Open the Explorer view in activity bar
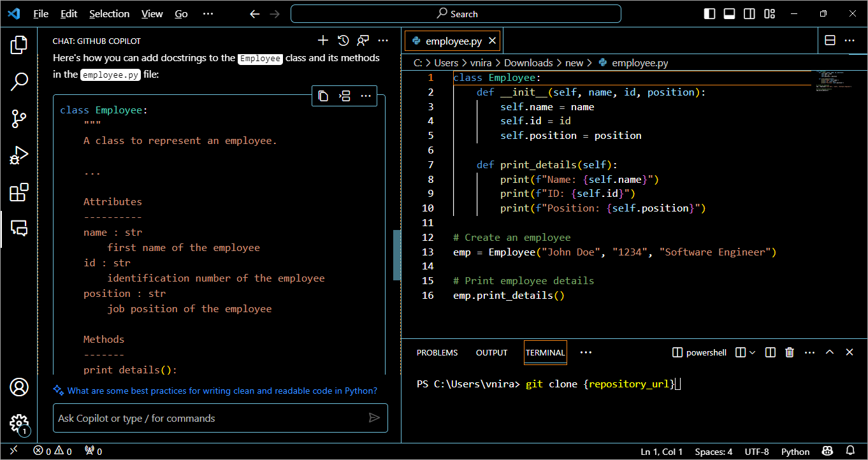The width and height of the screenshot is (868, 460). (x=19, y=45)
